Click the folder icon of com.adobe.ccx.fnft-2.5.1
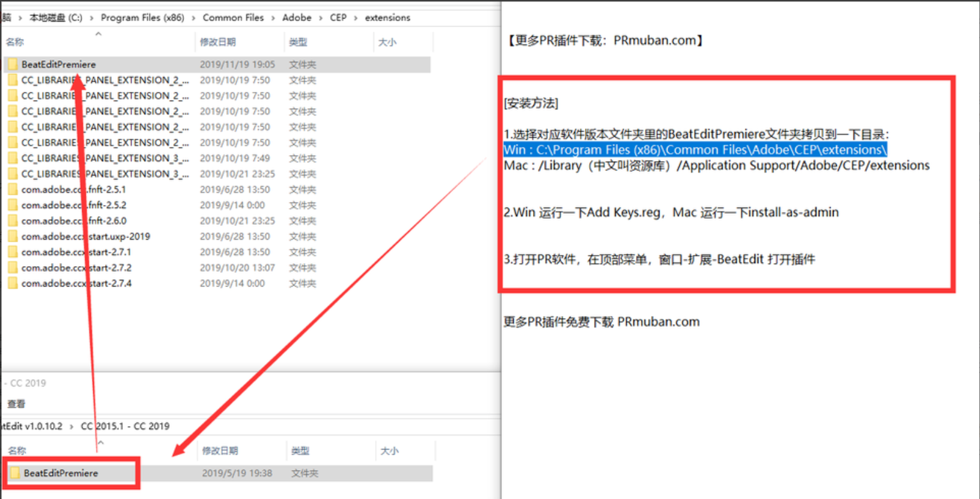This screenshot has width=980, height=499. click(12, 190)
